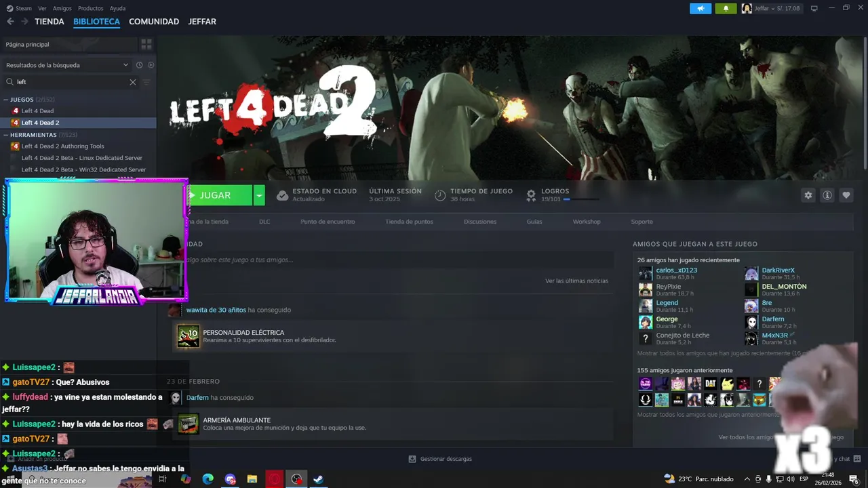Show ready-to-play games only icon
The width and height of the screenshot is (868, 488).
pyautogui.click(x=151, y=65)
